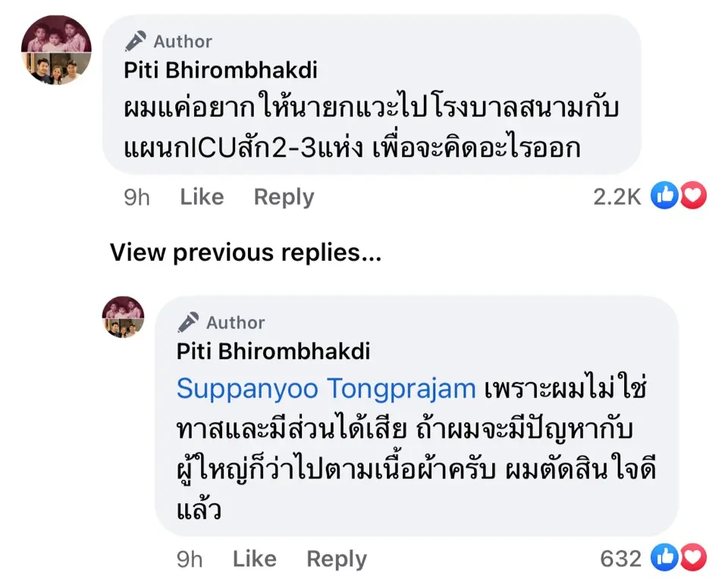
Task: Click the 9h timestamp under the top comment
Action: (x=136, y=197)
